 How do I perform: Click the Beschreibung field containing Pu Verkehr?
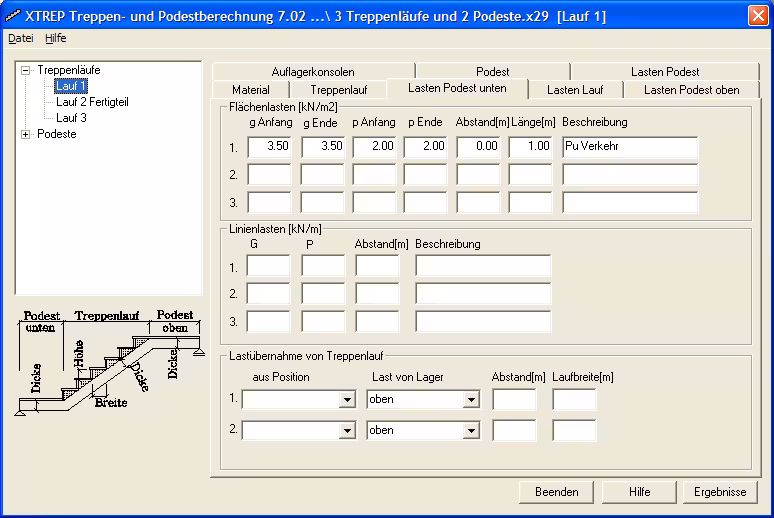pyautogui.click(x=629, y=146)
